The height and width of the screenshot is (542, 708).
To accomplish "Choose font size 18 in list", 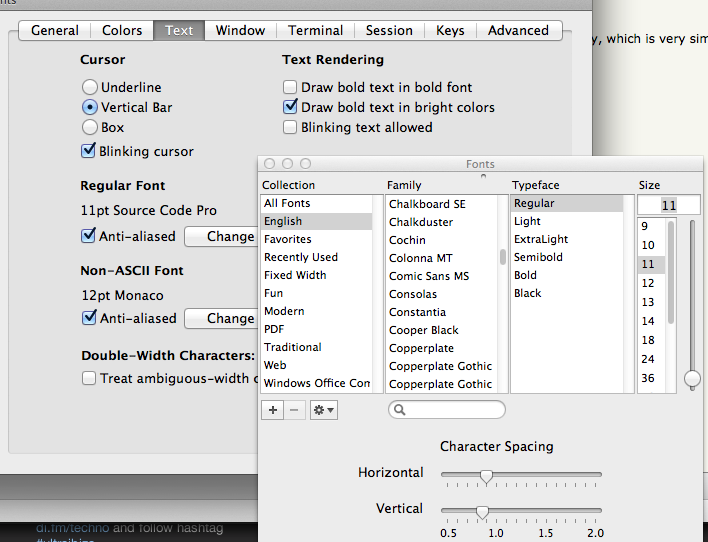I will point(652,340).
